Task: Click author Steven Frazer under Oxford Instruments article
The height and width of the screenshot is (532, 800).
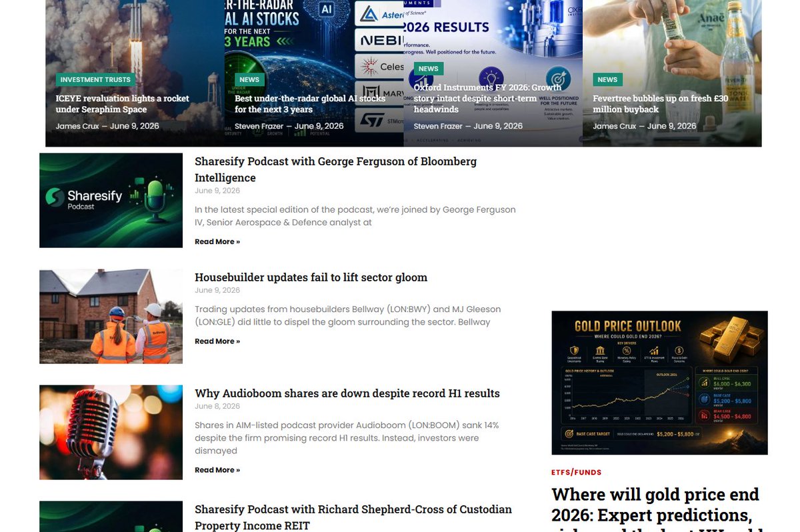Action: (x=438, y=126)
